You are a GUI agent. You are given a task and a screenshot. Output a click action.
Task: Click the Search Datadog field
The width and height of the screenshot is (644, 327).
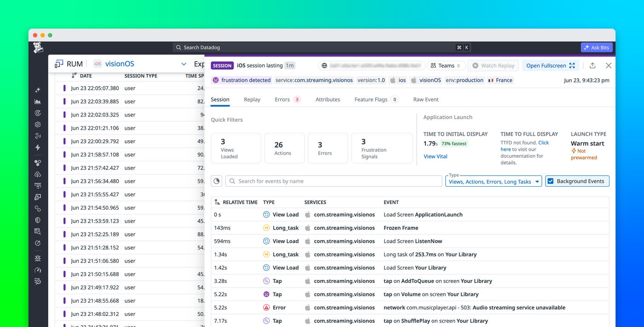point(322,47)
